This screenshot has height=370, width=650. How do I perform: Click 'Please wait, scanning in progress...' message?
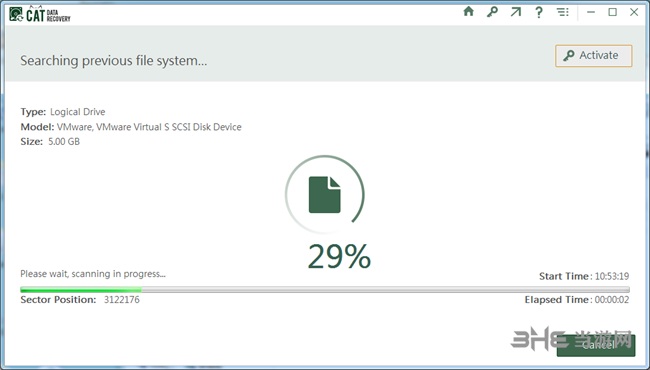[x=93, y=274]
